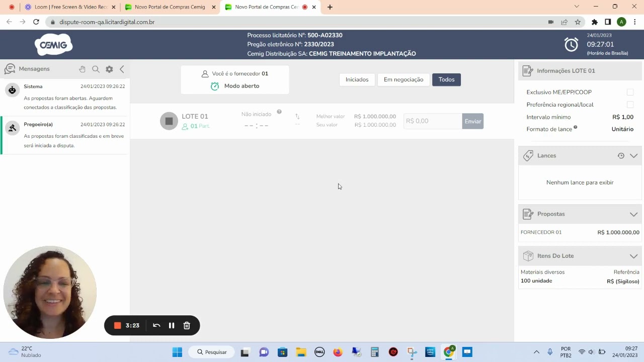The image size is (644, 362).
Task: Click the help icon beside Não iniciado
Action: 279,112
